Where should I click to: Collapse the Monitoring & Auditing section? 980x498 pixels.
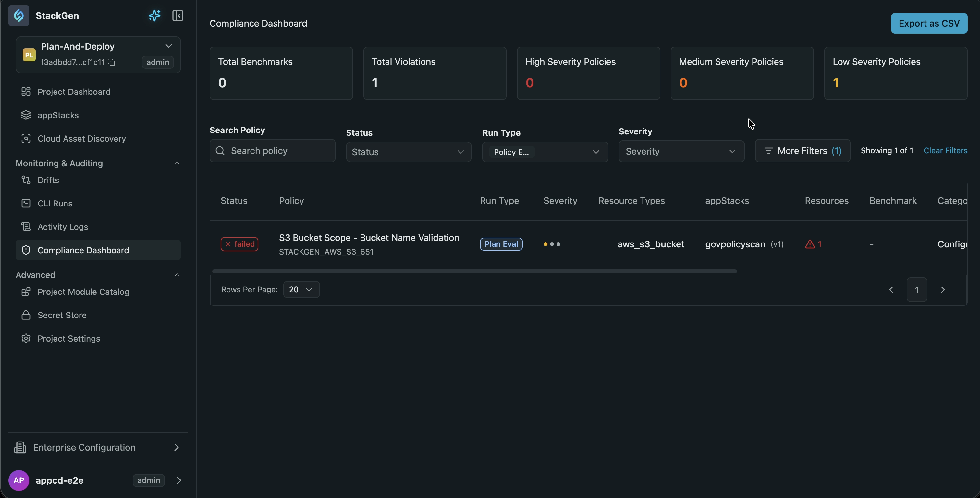(x=177, y=163)
